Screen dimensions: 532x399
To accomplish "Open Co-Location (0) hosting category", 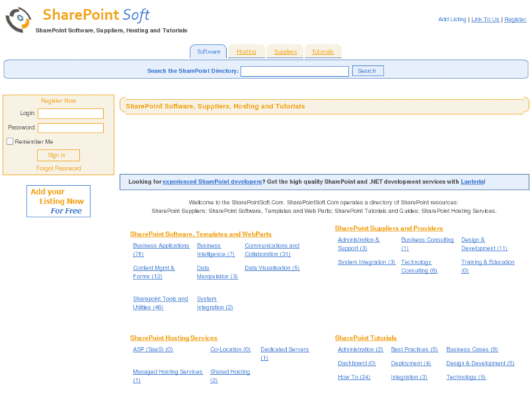I will click(x=231, y=349).
